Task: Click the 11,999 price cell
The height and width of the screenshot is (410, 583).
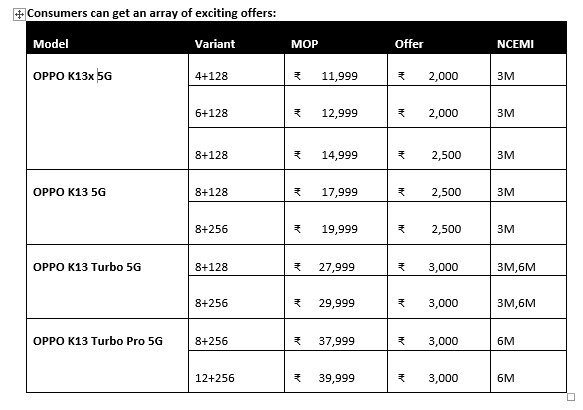Action: (x=336, y=70)
